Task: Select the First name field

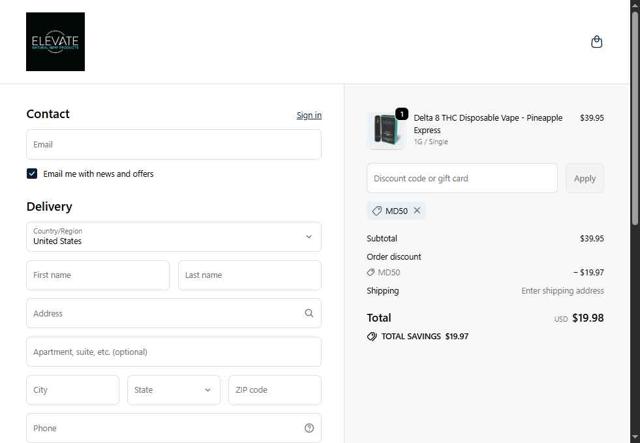Action: [98, 275]
